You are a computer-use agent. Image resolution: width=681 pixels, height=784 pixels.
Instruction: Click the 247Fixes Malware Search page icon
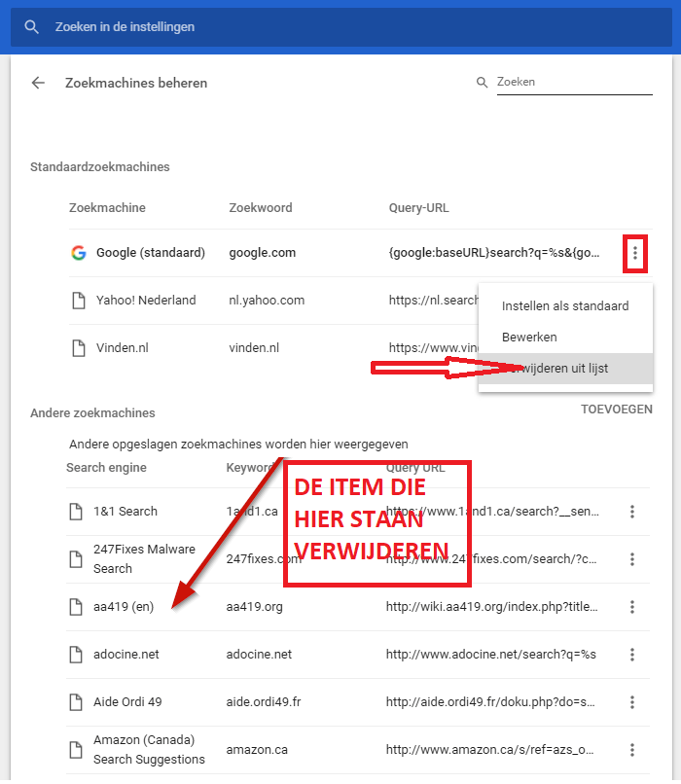pos(76,559)
